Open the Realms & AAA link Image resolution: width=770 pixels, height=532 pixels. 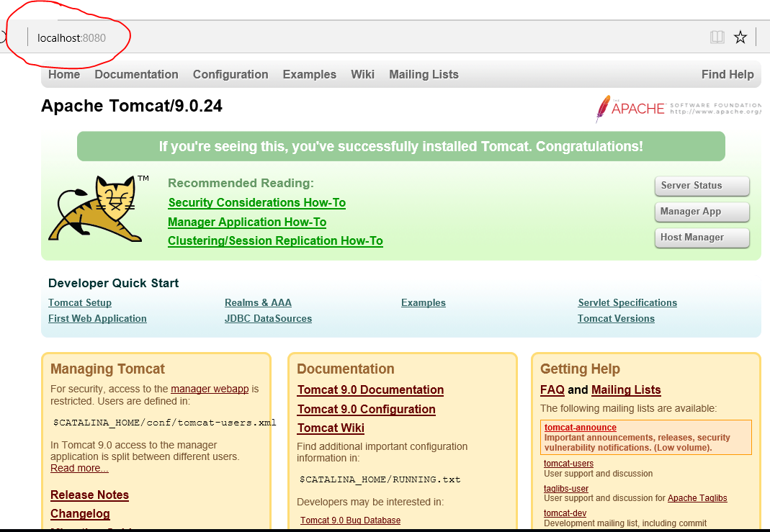click(259, 303)
